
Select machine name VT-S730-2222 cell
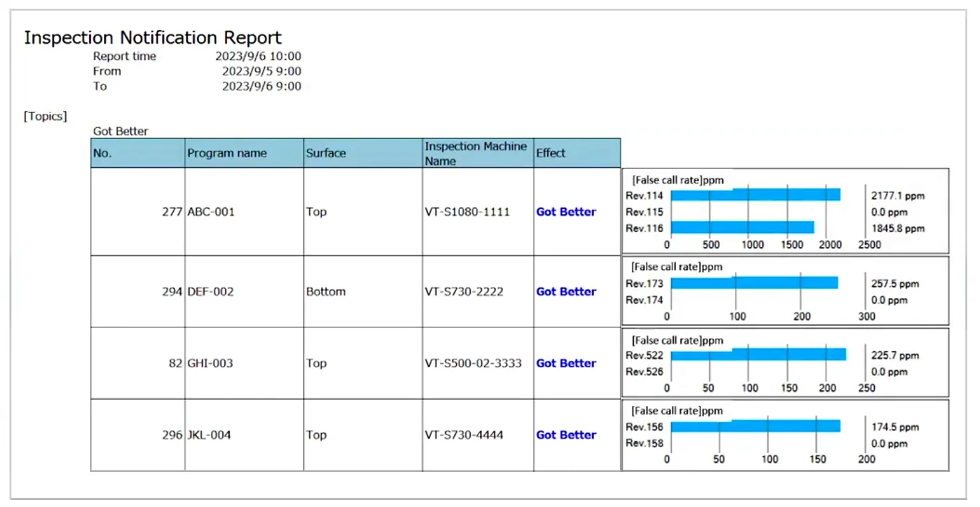point(463,291)
